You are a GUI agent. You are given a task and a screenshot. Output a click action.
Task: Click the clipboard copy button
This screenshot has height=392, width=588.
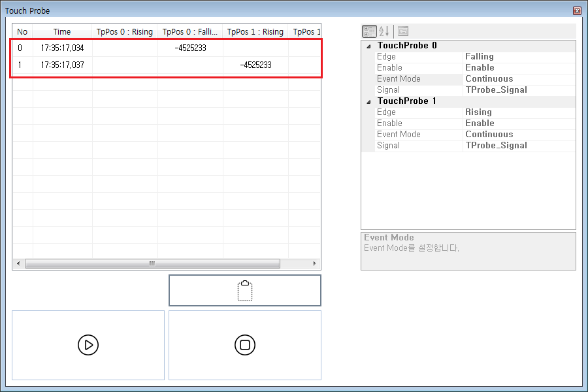pos(245,291)
